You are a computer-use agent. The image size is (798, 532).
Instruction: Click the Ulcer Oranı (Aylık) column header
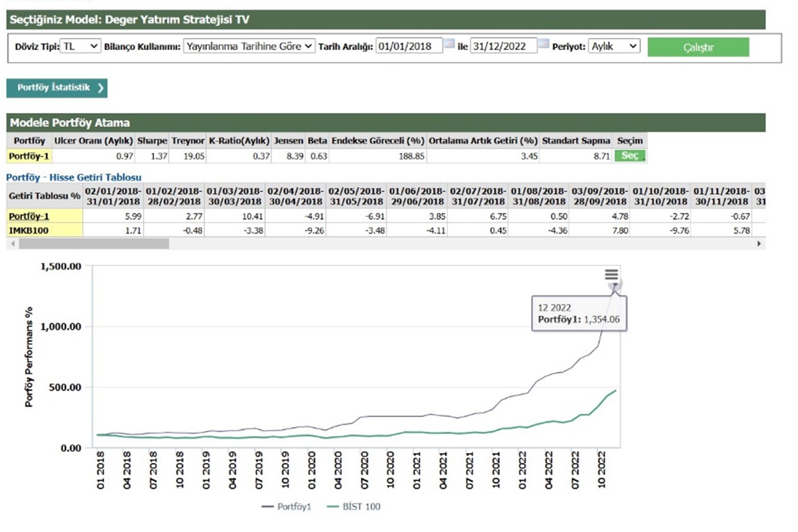(x=93, y=141)
